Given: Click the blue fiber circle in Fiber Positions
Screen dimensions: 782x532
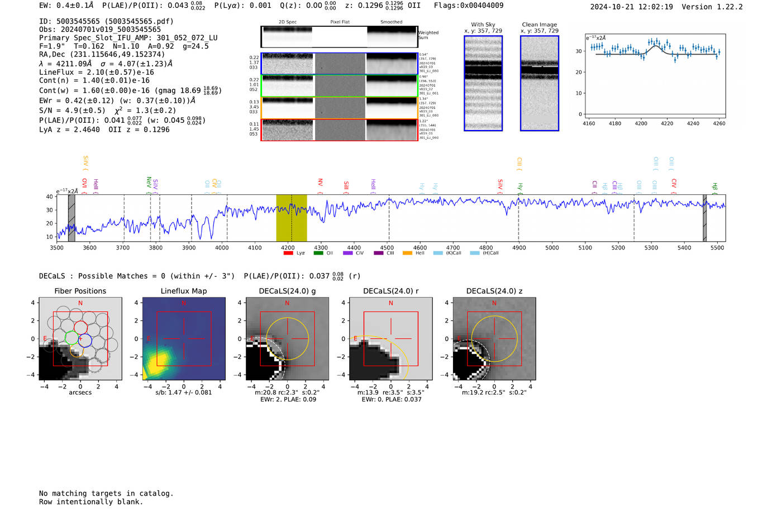Looking at the screenshot, I should (85, 339).
